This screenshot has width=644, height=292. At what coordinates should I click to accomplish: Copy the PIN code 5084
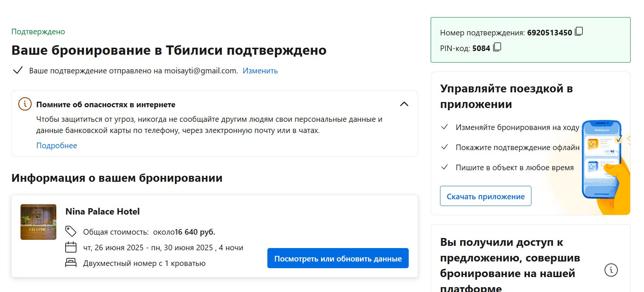click(497, 47)
